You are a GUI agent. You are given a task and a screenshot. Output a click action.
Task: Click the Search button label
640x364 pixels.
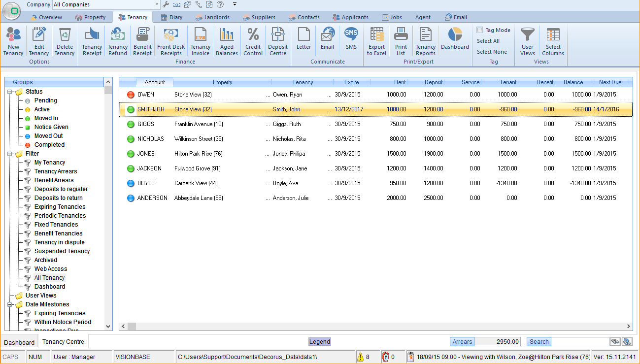coord(539,342)
